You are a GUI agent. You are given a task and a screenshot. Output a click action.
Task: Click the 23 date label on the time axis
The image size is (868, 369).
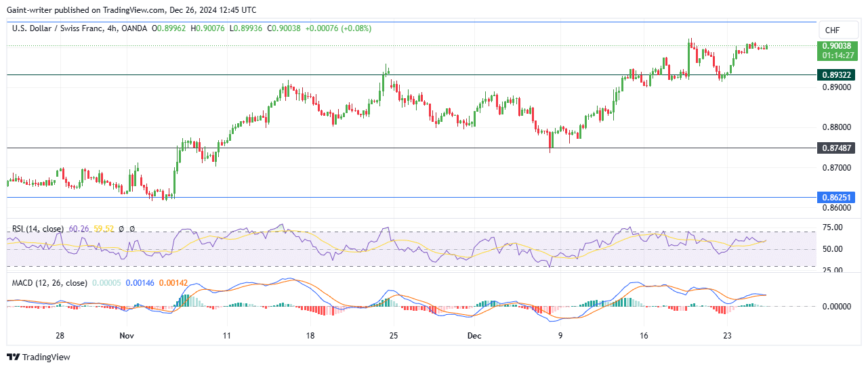(727, 335)
